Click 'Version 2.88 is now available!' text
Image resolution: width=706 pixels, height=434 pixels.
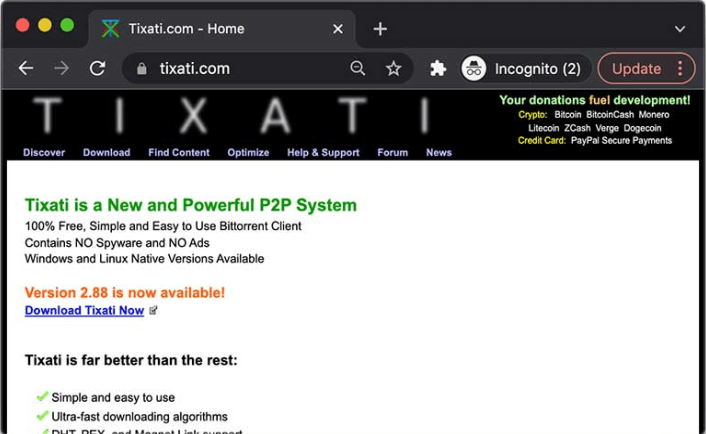click(125, 293)
